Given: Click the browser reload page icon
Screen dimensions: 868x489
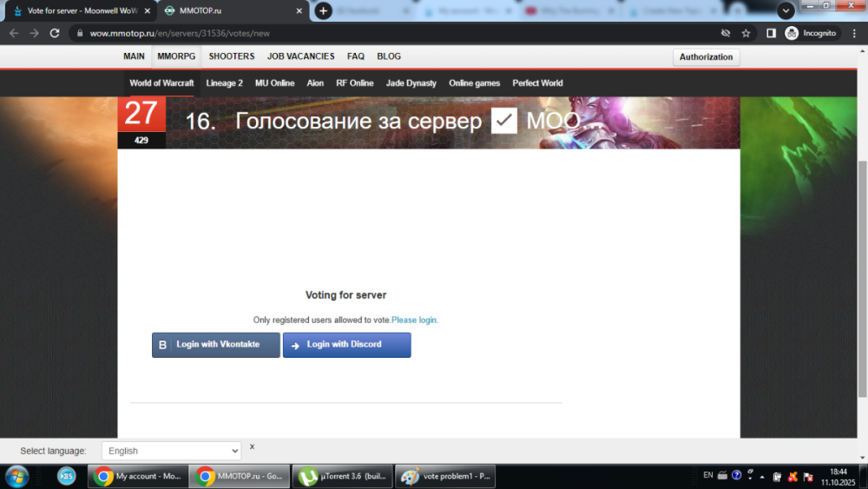Looking at the screenshot, I should [x=55, y=33].
